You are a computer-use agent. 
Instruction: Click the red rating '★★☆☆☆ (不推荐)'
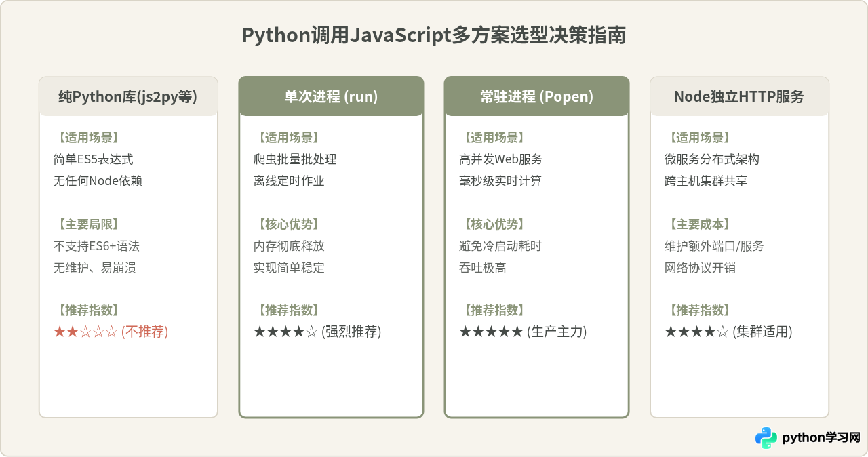tap(111, 332)
